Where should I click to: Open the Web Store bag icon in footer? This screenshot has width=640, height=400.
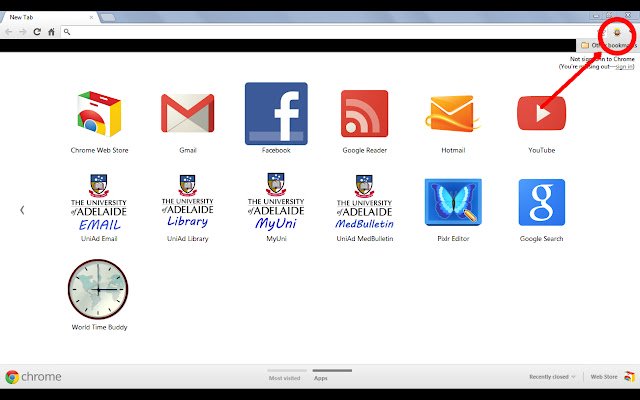[629, 377]
